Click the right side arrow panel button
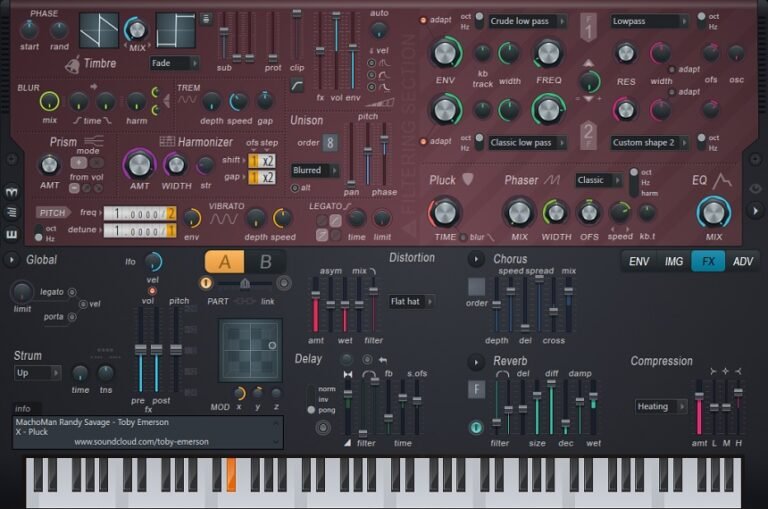The image size is (768, 509). [755, 211]
